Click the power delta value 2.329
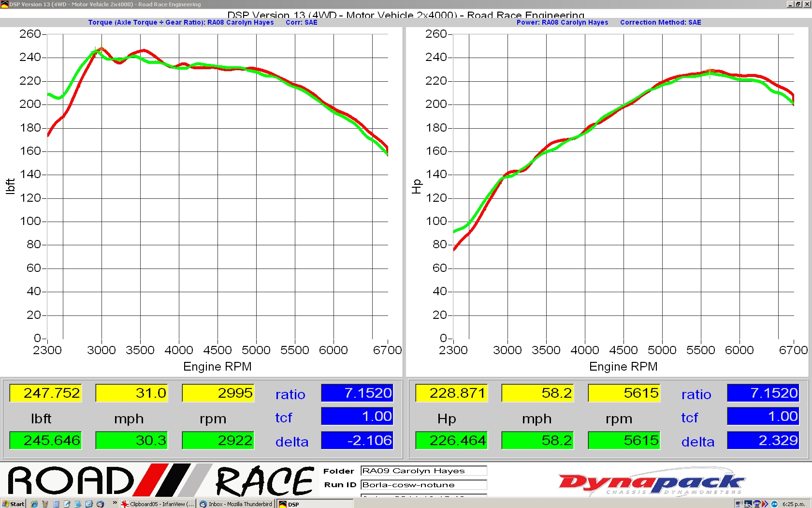 click(x=763, y=440)
